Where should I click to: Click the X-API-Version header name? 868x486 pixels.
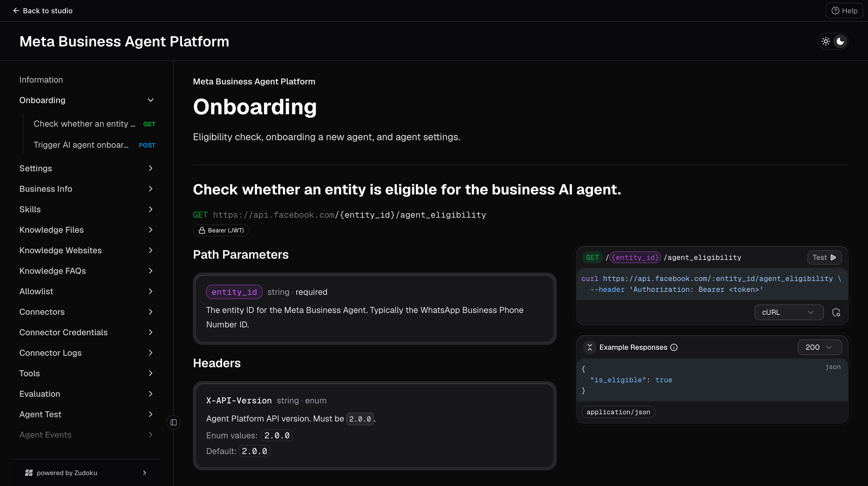tap(239, 401)
